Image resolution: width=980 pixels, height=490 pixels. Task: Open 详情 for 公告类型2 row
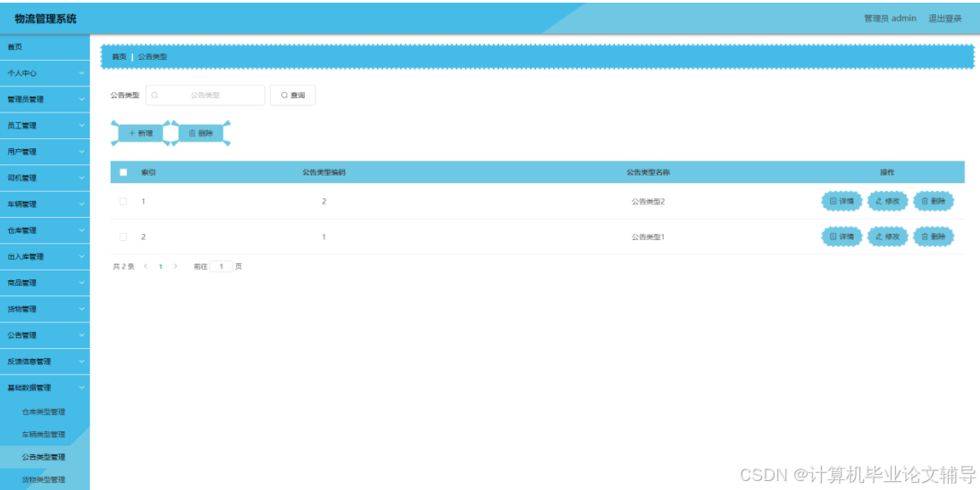(842, 201)
